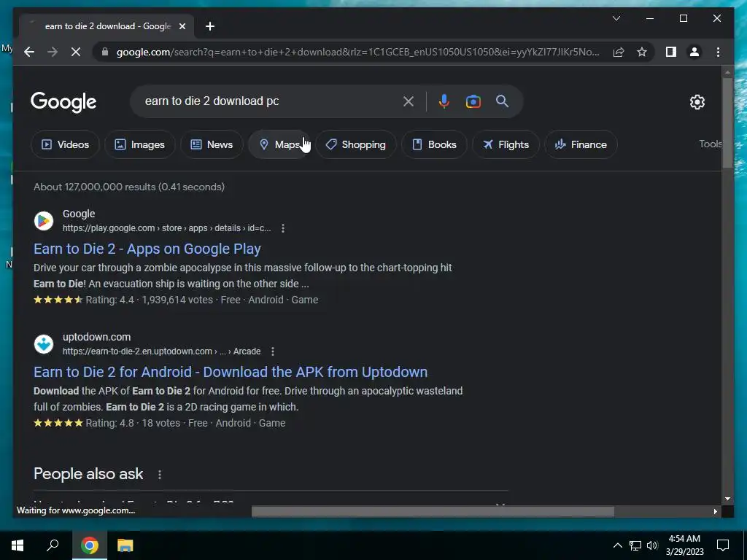Open Google quick settings gear

(697, 102)
